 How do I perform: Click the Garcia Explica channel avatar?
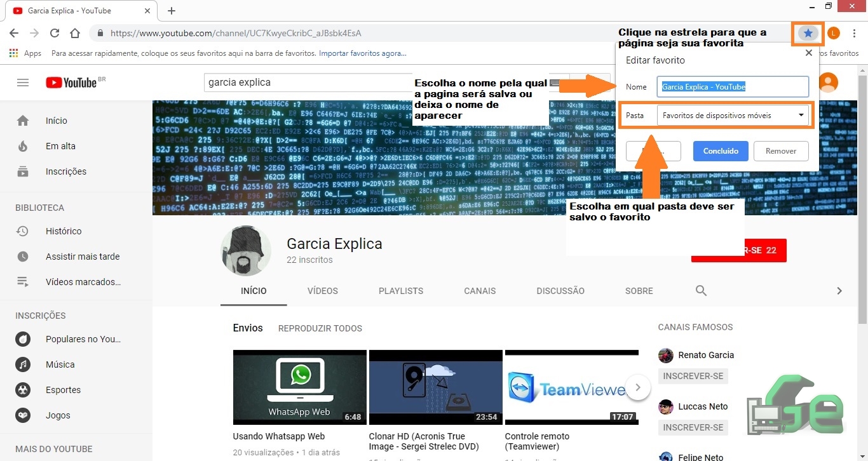(246, 251)
